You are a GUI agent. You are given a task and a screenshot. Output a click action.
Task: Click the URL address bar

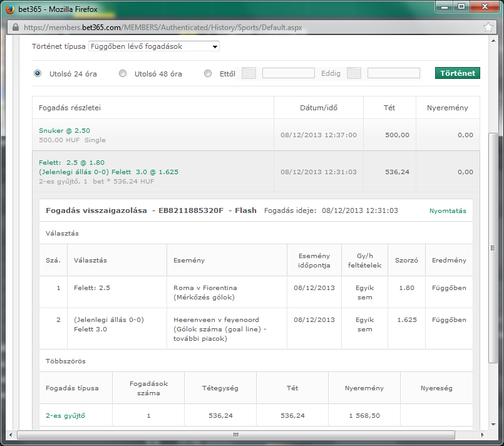coord(250,28)
